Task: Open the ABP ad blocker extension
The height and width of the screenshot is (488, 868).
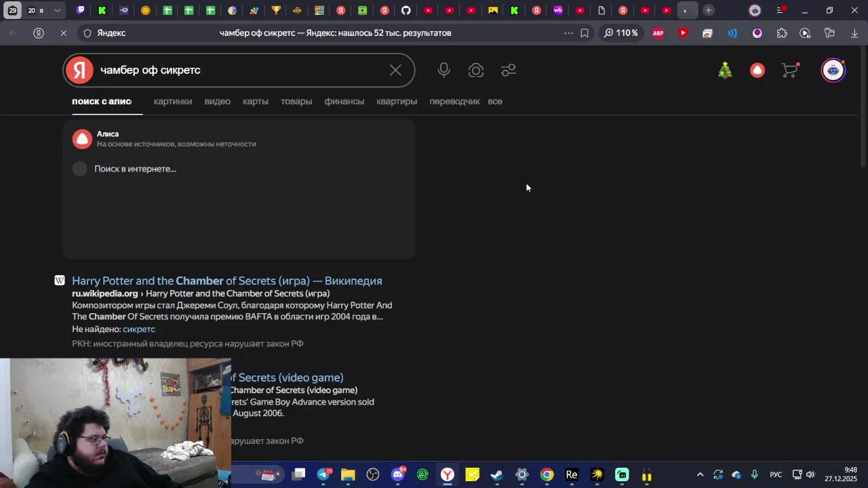Action: tap(658, 33)
